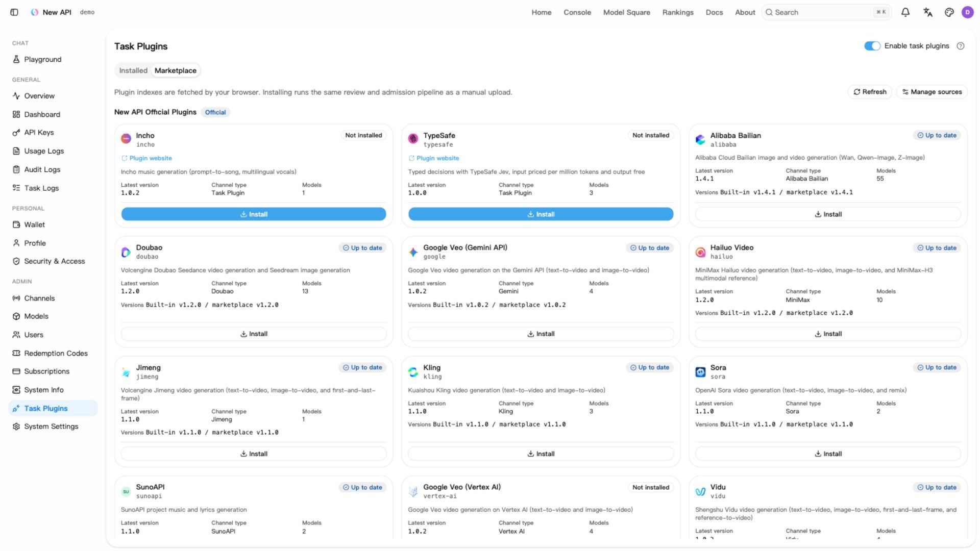Open Manage sources
Screen dimensions: 980x551
(x=932, y=92)
